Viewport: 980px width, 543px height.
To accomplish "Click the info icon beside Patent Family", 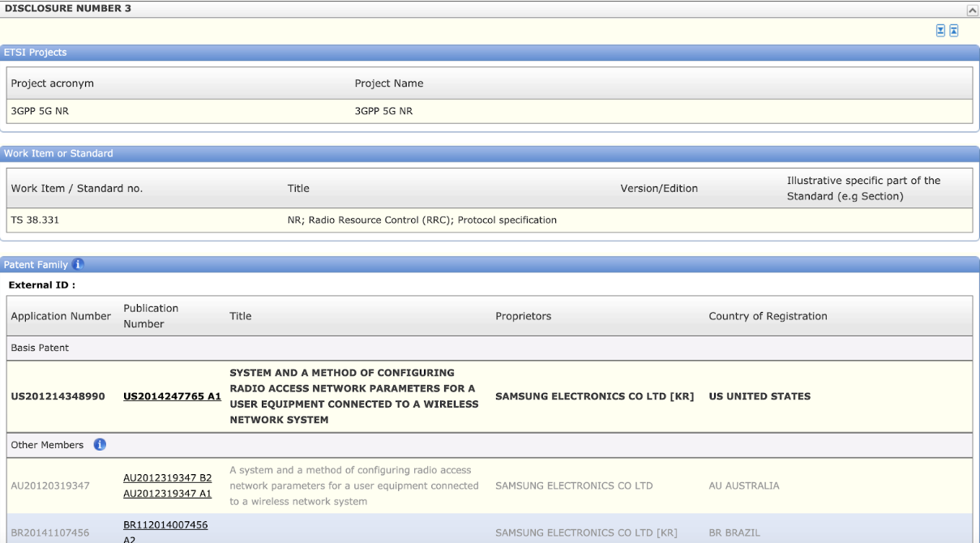I will [x=78, y=264].
